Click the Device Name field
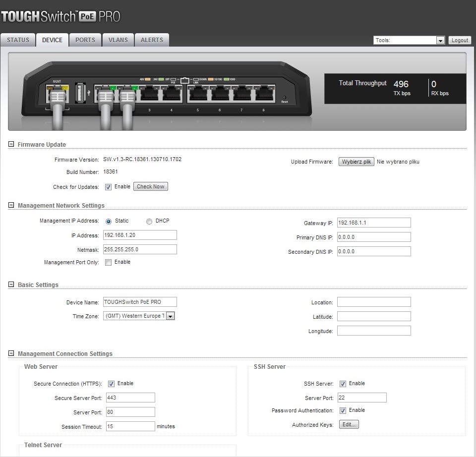Viewport: 476px width, 457px height. [140, 302]
